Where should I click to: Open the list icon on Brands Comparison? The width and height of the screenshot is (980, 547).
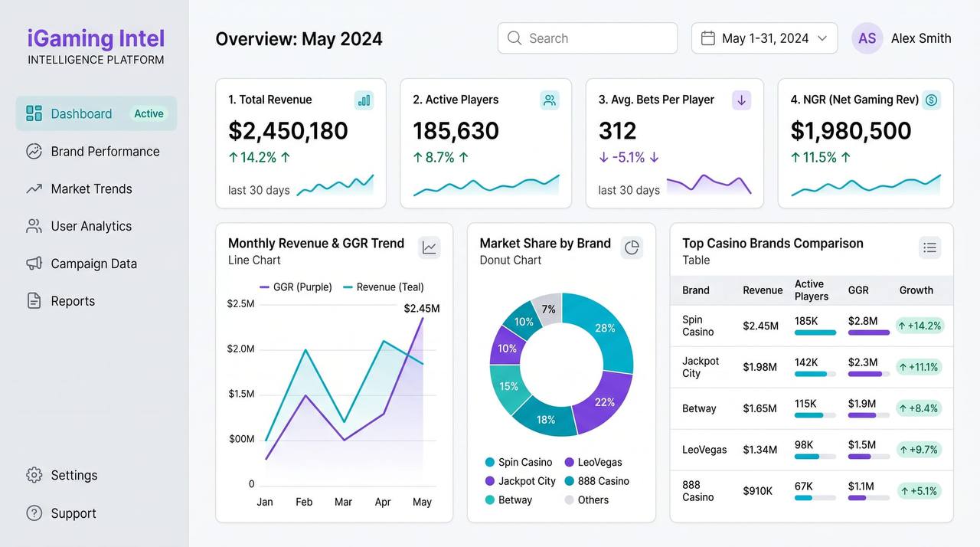coord(929,247)
